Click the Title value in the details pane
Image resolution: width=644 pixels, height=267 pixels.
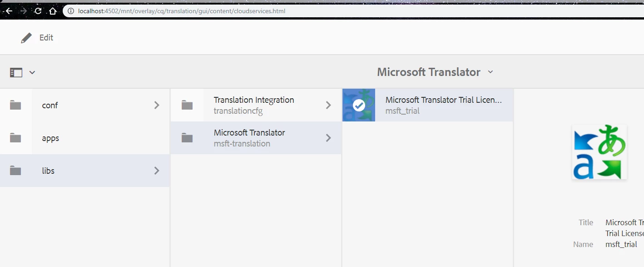(x=624, y=228)
